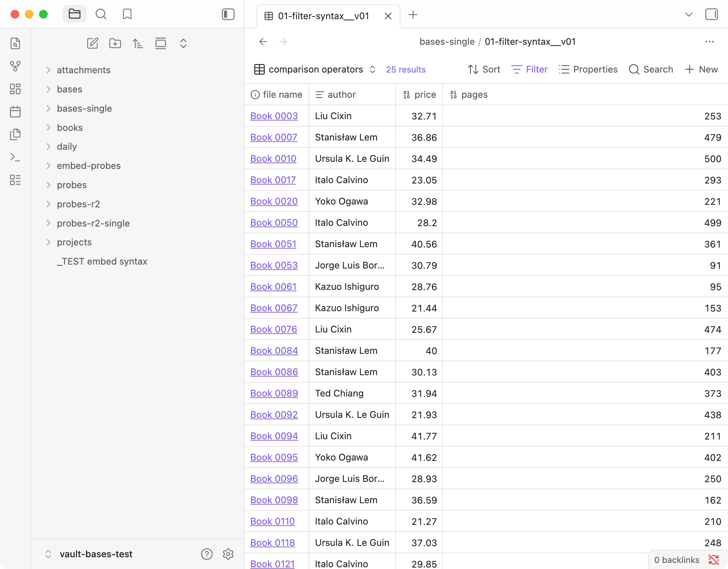Open the tab list dropdown chevron

689,15
